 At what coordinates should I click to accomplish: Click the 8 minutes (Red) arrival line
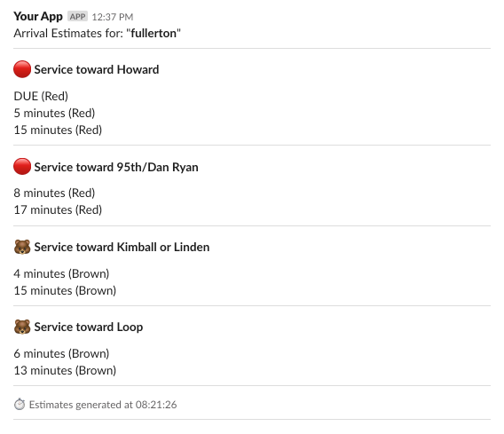(x=54, y=193)
